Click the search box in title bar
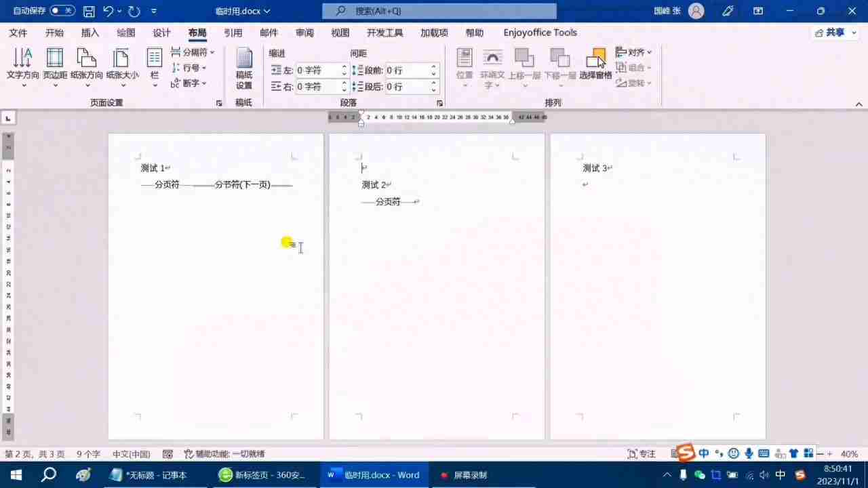This screenshot has width=868, height=488. point(439,11)
